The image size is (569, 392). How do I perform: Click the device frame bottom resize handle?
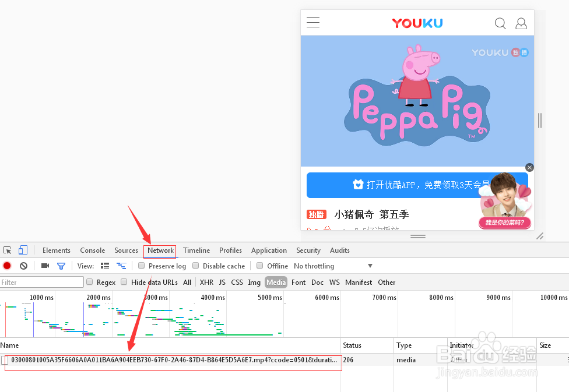coord(417,236)
